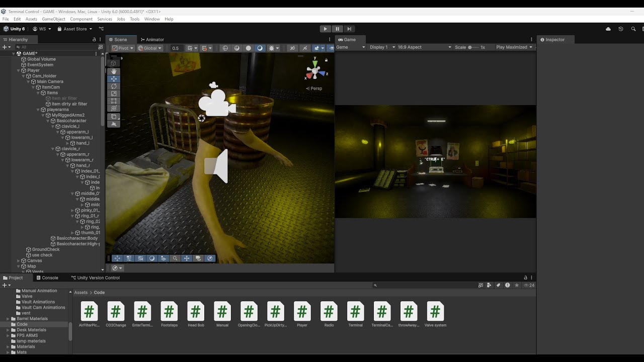The image size is (644, 362).
Task: Collapse the playerarms hierarchy item
Action: click(x=38, y=110)
